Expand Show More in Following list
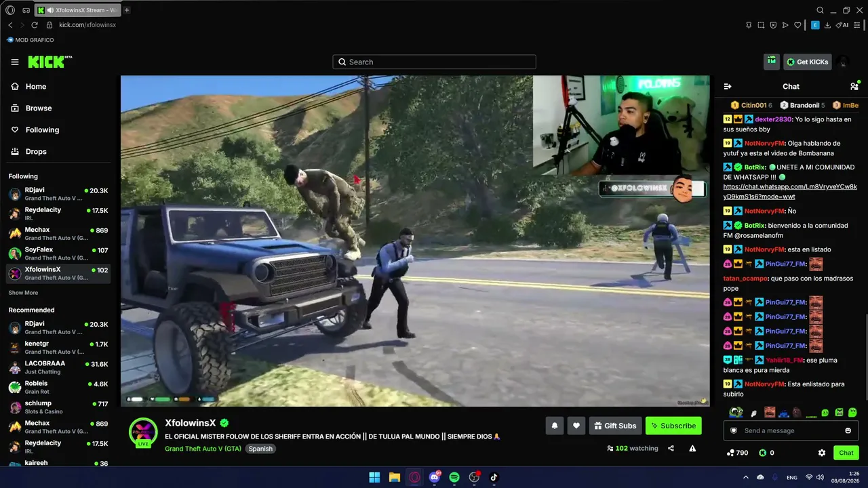The height and width of the screenshot is (488, 868). pyautogui.click(x=23, y=293)
